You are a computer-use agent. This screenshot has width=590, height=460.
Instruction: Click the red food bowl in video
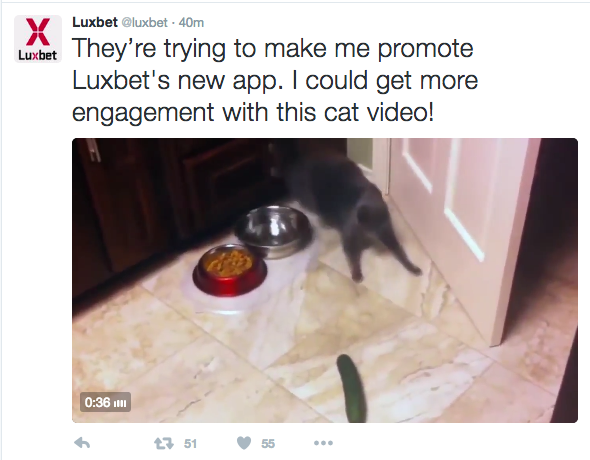[230, 269]
